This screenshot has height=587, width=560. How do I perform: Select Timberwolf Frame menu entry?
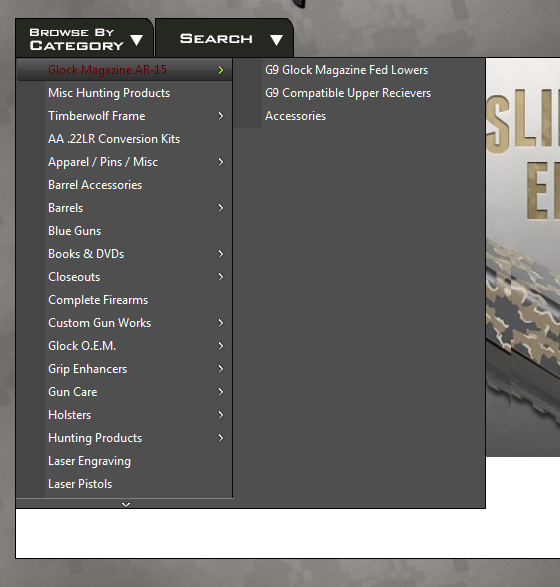click(x=124, y=116)
